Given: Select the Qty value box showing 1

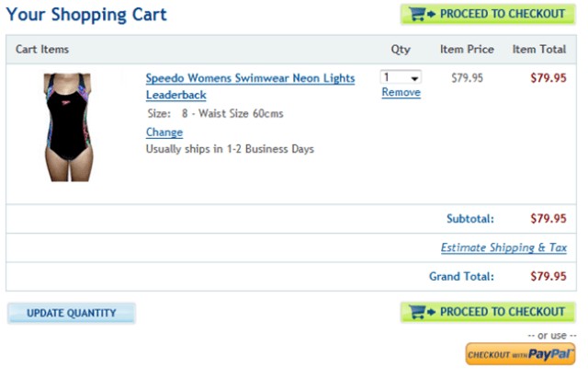Looking at the screenshot, I should click(394, 78).
